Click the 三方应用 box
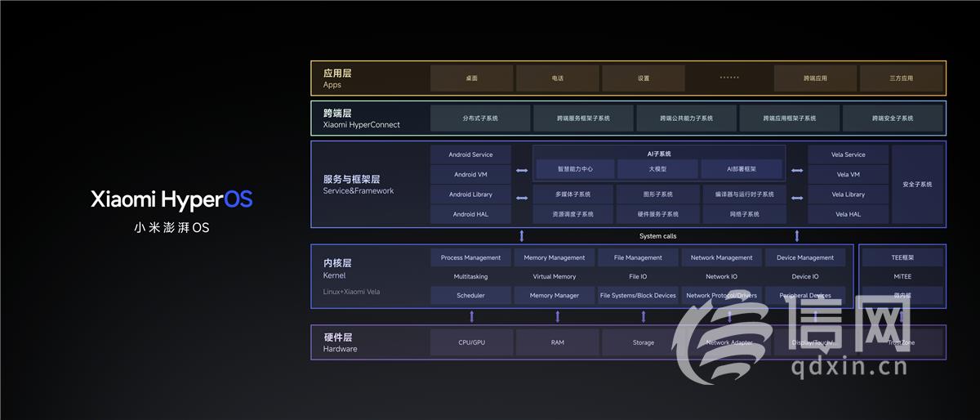Screen dimensions: 980x420 [901, 78]
